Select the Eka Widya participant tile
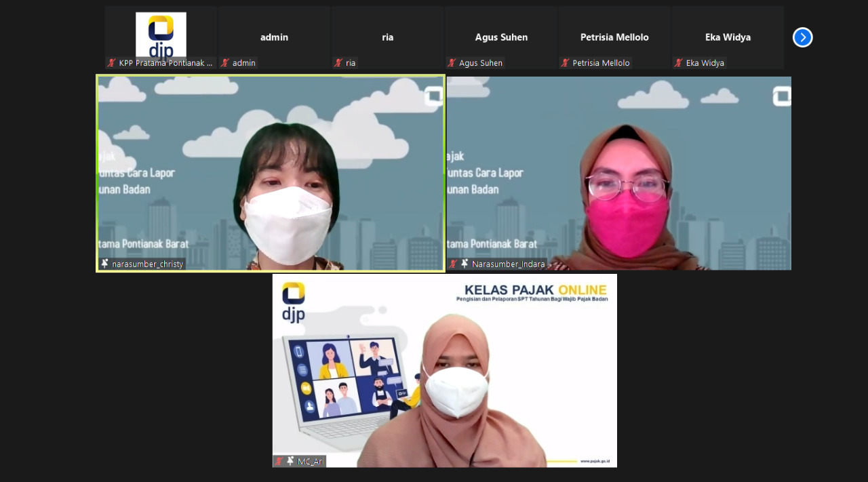This screenshot has height=482, width=868. pyautogui.click(x=728, y=37)
